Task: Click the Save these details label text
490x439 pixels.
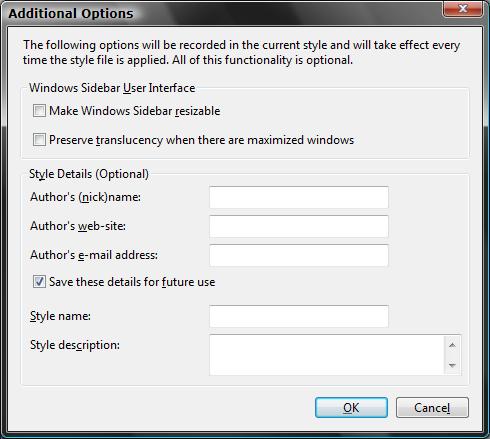Action: [132, 282]
